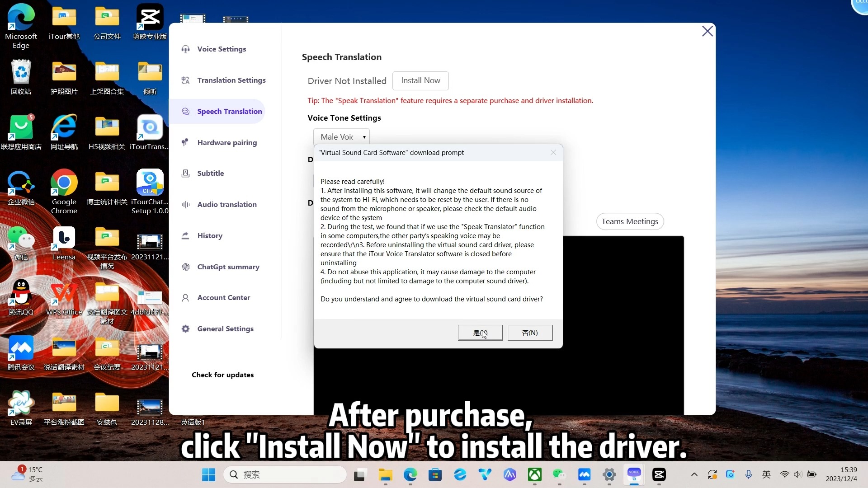Click the Translation Settings sidebar icon

[185, 80]
